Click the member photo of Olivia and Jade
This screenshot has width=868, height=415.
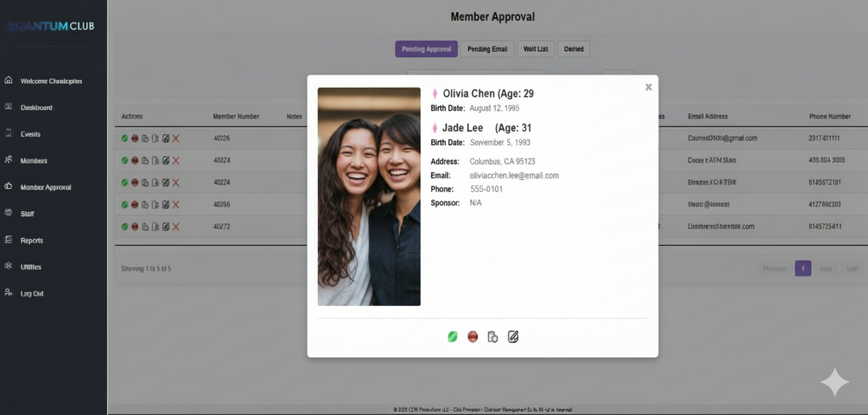pyautogui.click(x=369, y=196)
